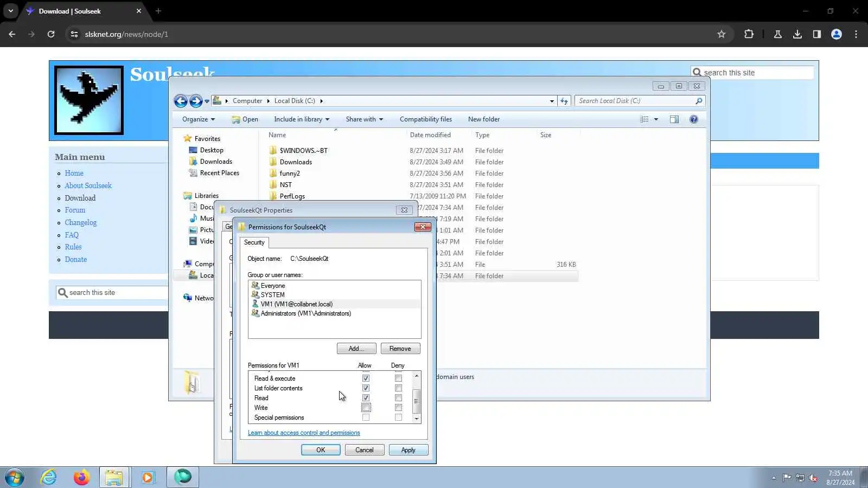Click the permissions list scrollbar thumb
This screenshot has width=868, height=488.
[x=417, y=401]
